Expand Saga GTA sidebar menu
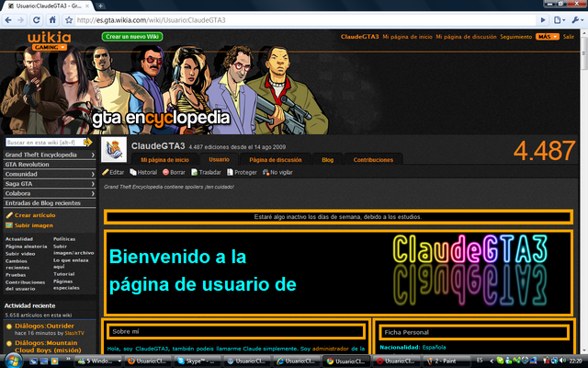This screenshot has height=368, width=588. (50, 184)
